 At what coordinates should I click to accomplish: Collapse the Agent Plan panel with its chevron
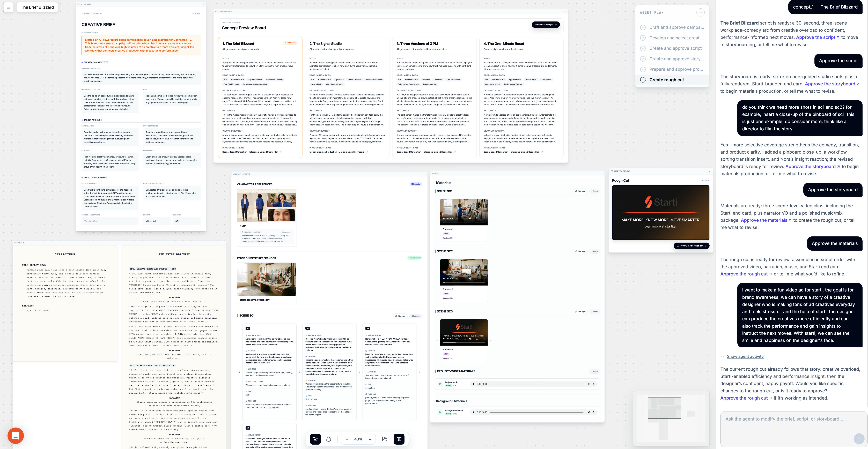[701, 12]
